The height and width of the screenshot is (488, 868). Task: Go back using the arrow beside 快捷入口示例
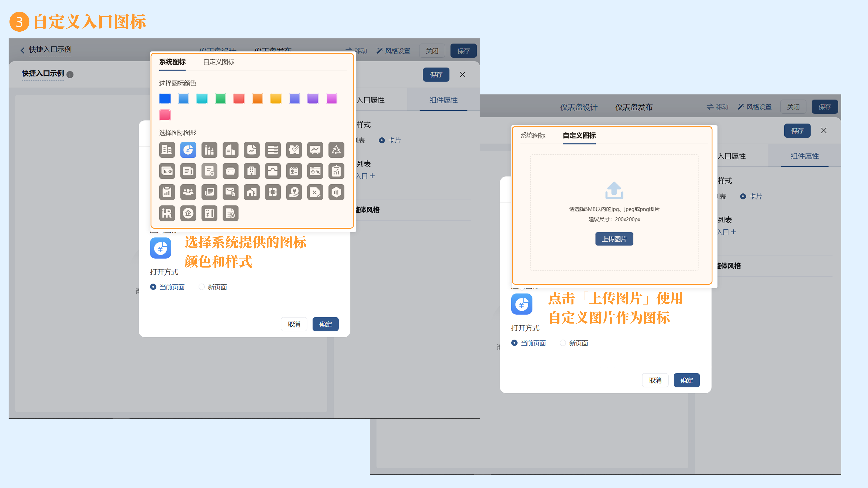(22, 50)
